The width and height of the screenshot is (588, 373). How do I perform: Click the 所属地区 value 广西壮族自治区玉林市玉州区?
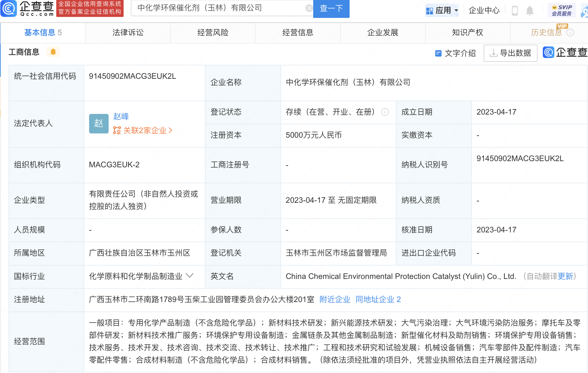[x=140, y=253]
